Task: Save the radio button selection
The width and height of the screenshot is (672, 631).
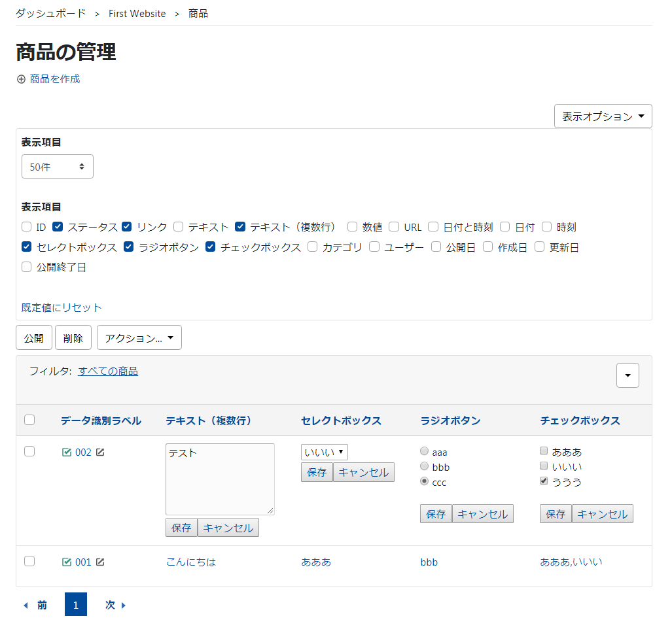Action: [x=436, y=513]
